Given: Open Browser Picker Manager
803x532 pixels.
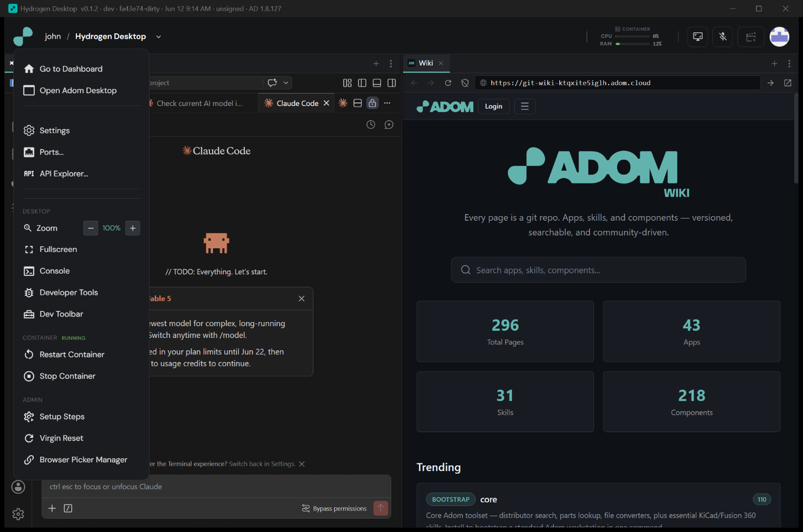Looking at the screenshot, I should (x=81, y=460).
